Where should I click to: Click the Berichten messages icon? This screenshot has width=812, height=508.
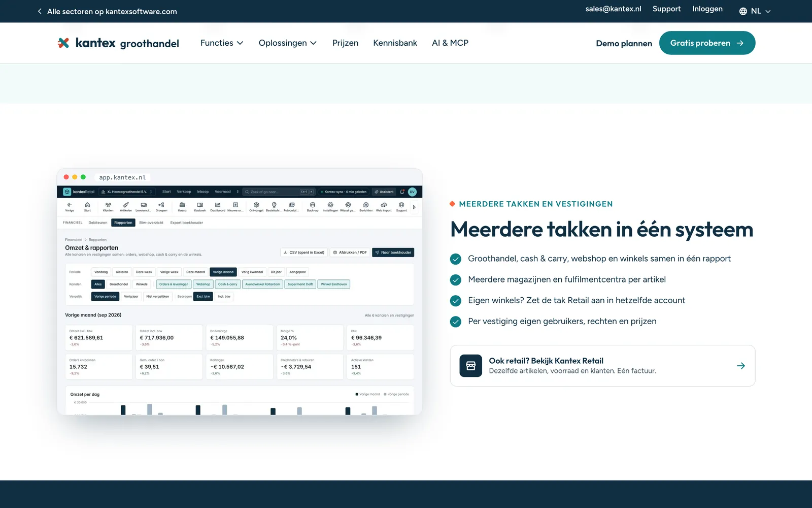(366, 207)
